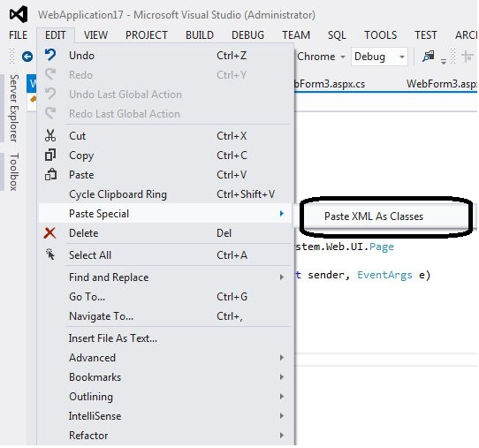The height and width of the screenshot is (448, 479).
Task: Click Navigate To... menu entry
Action: coord(165,316)
